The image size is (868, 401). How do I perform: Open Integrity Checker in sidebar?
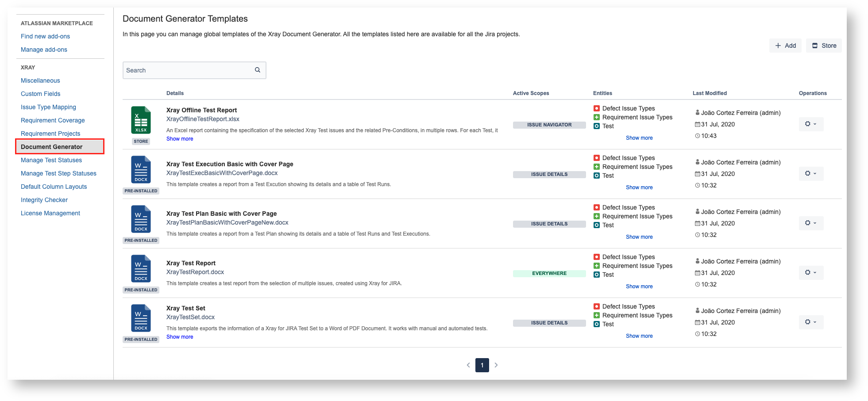tap(44, 200)
